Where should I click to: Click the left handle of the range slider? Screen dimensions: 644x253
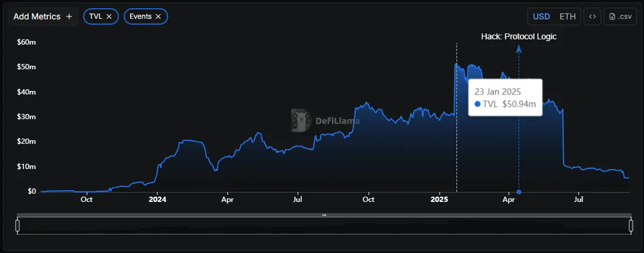(x=18, y=225)
